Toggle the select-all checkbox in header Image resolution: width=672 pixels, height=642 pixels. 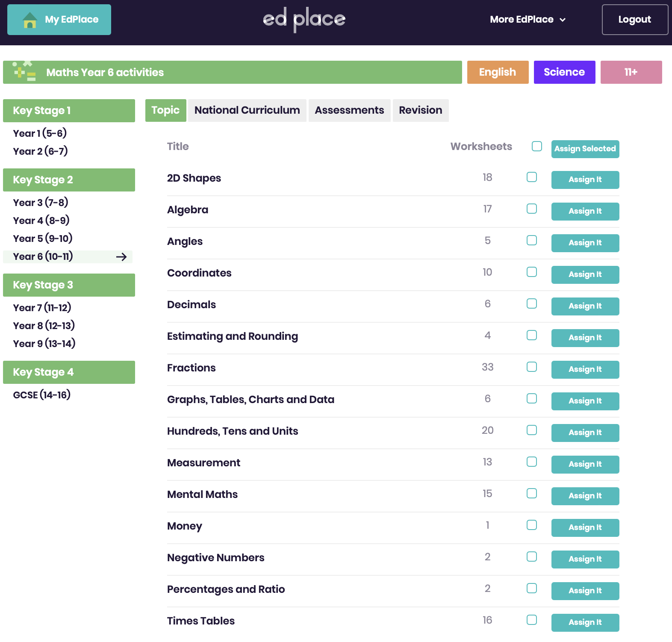[x=537, y=146]
